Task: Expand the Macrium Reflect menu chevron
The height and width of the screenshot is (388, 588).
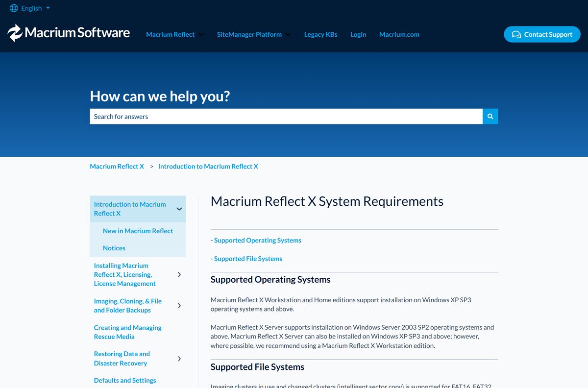Action: pyautogui.click(x=201, y=34)
